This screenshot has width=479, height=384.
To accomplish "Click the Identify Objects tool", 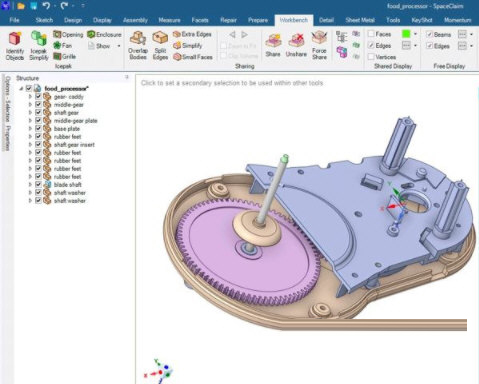I will [x=15, y=46].
